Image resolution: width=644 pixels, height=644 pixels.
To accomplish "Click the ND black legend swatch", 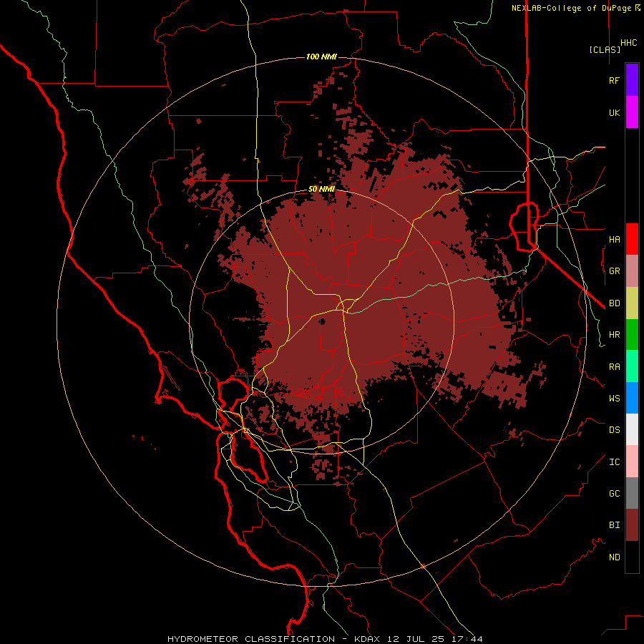I will [632, 557].
